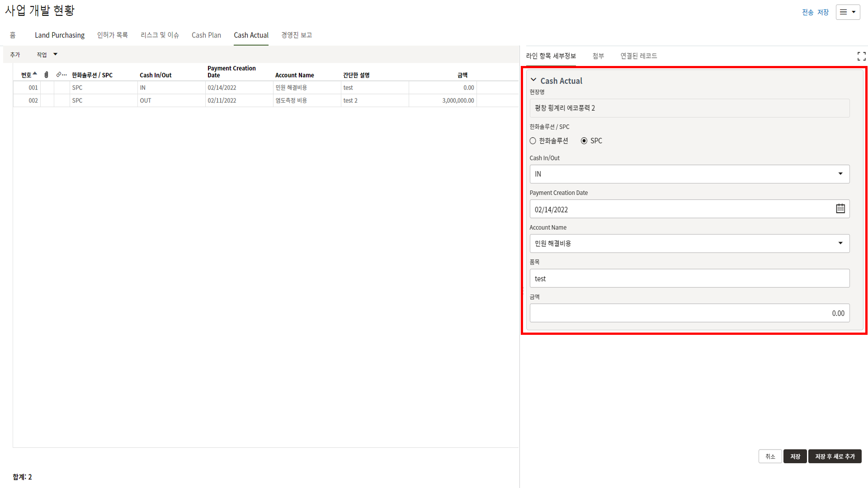The width and height of the screenshot is (868, 488).
Task: Click the 금액 amount input field
Action: point(689,313)
